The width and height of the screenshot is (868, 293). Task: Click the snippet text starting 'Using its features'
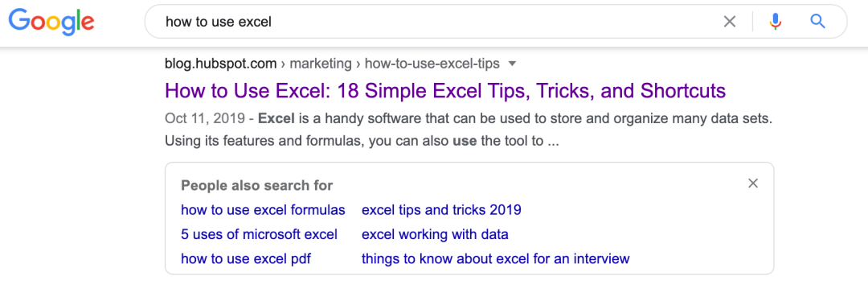pos(362,141)
